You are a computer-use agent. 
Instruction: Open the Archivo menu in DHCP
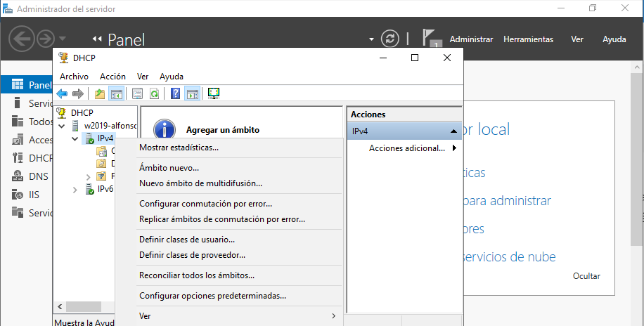tap(74, 77)
